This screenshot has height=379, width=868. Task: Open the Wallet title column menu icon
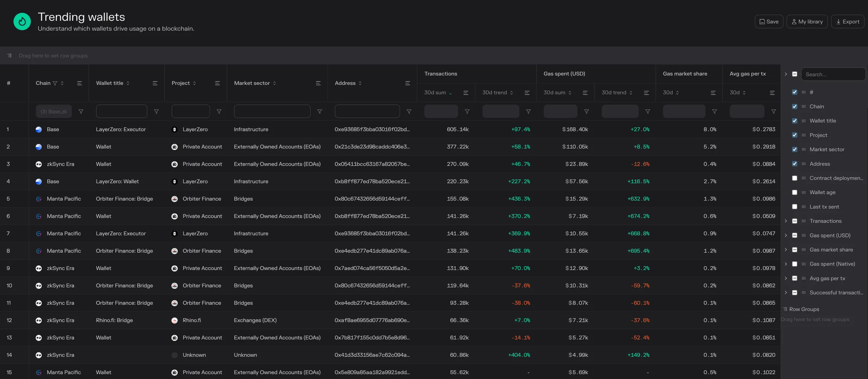point(155,83)
